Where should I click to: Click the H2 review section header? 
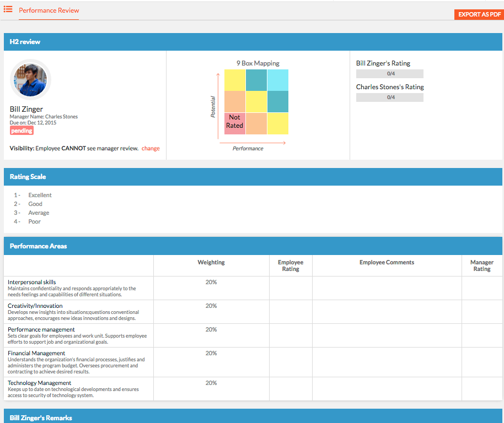point(253,42)
